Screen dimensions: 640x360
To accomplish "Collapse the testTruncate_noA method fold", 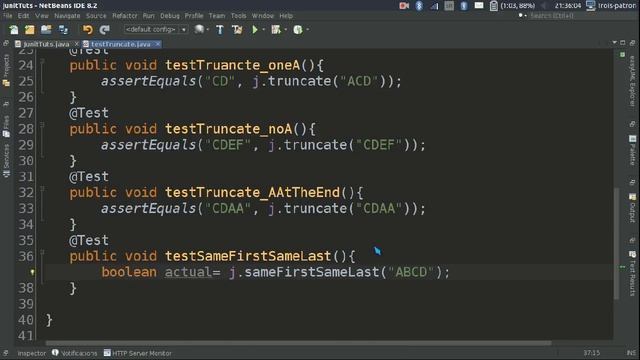I will [x=42, y=125].
